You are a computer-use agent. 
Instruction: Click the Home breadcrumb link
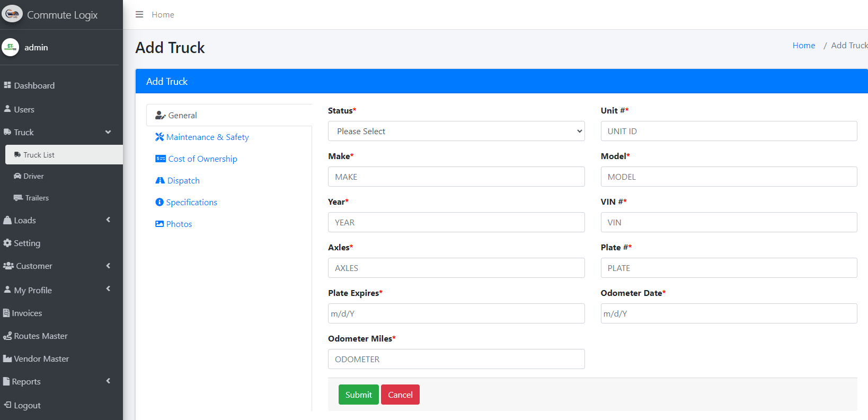803,46
